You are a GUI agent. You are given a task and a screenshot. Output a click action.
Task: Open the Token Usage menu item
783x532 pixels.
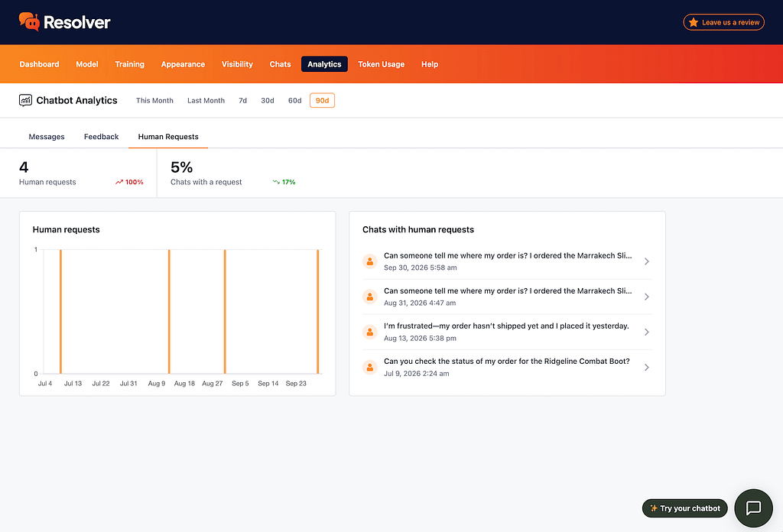[381, 64]
